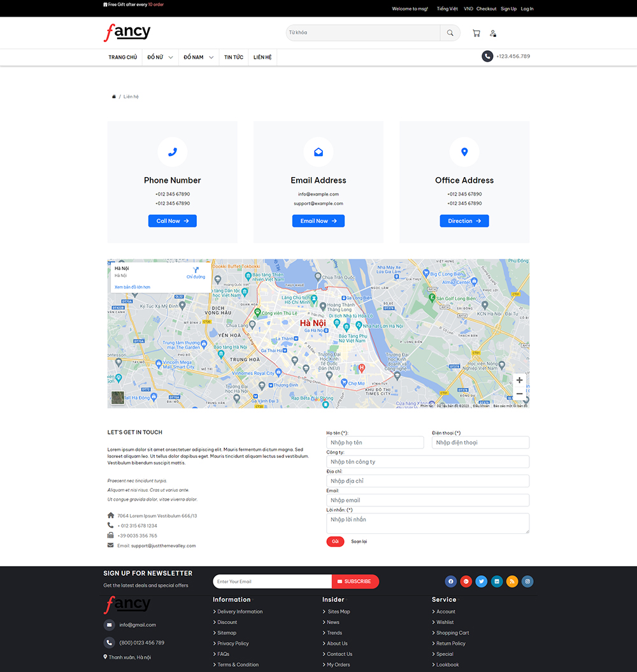Open the Tiếng Việt language selector

pyautogui.click(x=447, y=9)
